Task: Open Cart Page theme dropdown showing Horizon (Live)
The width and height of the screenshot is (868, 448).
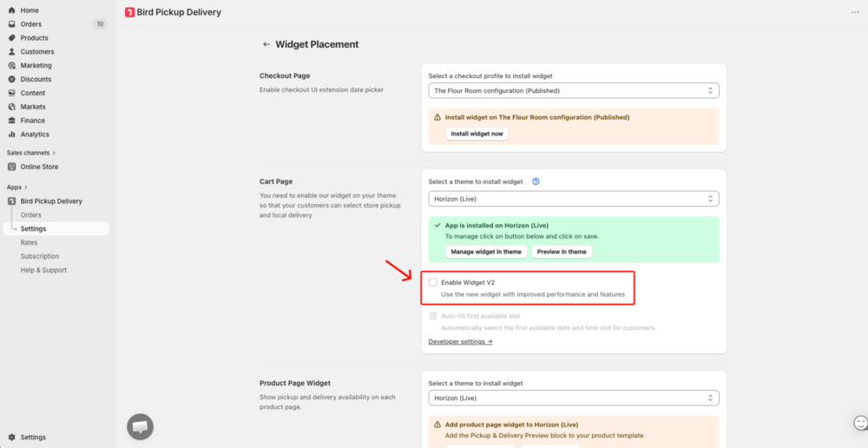Action: coord(574,198)
